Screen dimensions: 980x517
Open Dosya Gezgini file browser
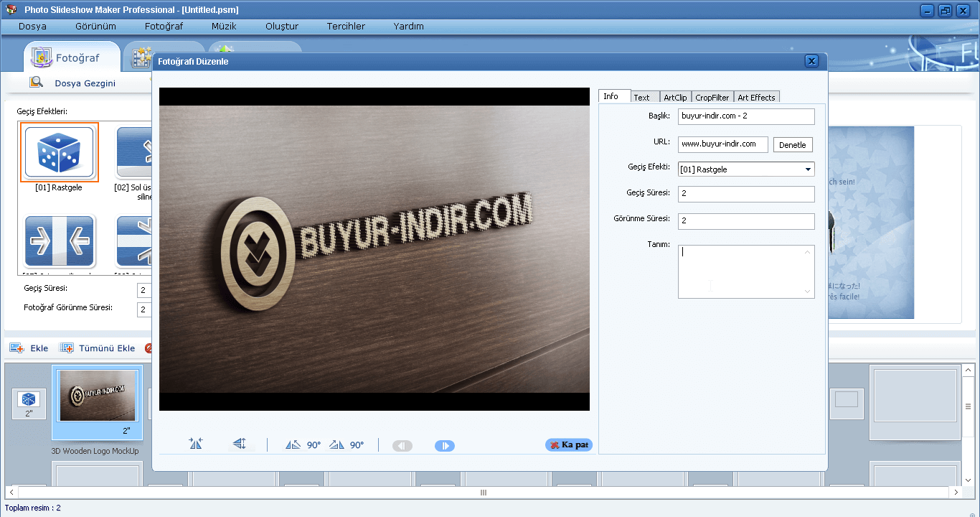click(x=72, y=83)
